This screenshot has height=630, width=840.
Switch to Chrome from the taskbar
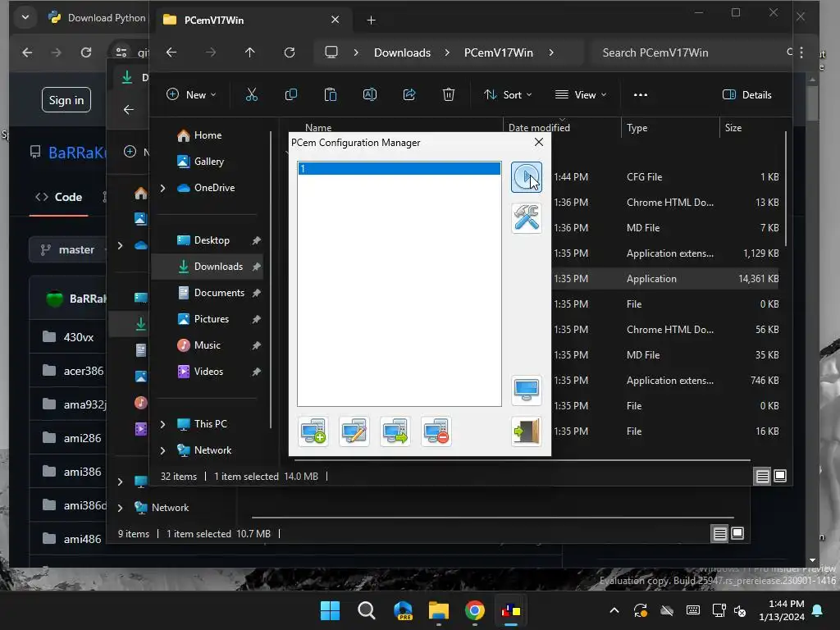coord(475,610)
